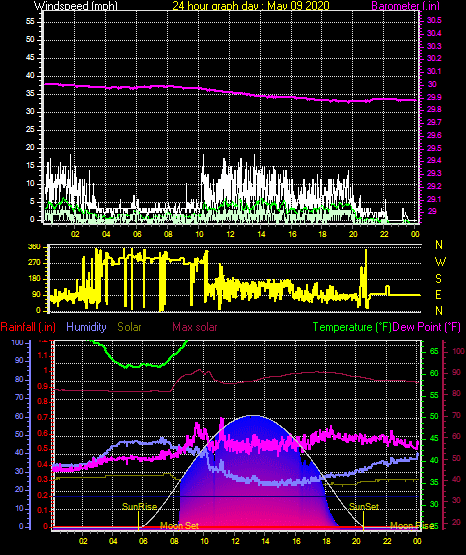Image resolution: width=466 pixels, height=555 pixels.
Task: Click the "Moon Rise" marker label
Action: [x=412, y=526]
